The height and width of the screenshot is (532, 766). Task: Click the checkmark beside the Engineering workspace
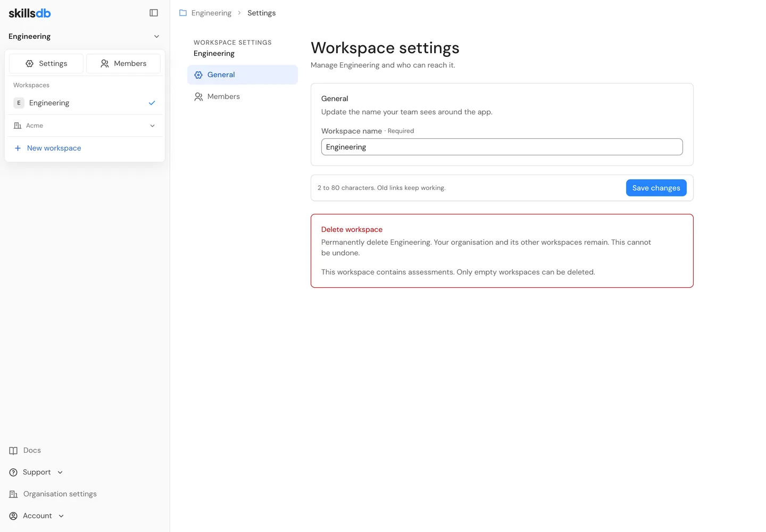tap(152, 103)
